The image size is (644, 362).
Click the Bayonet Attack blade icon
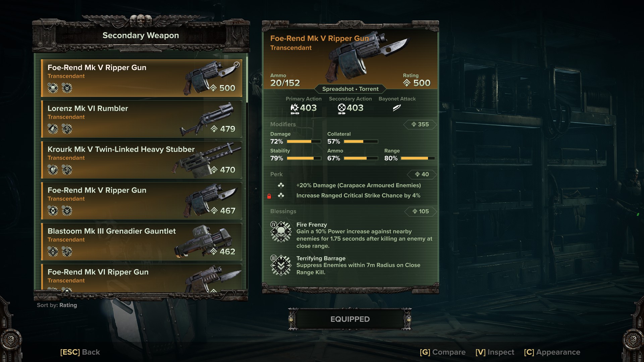397,108
